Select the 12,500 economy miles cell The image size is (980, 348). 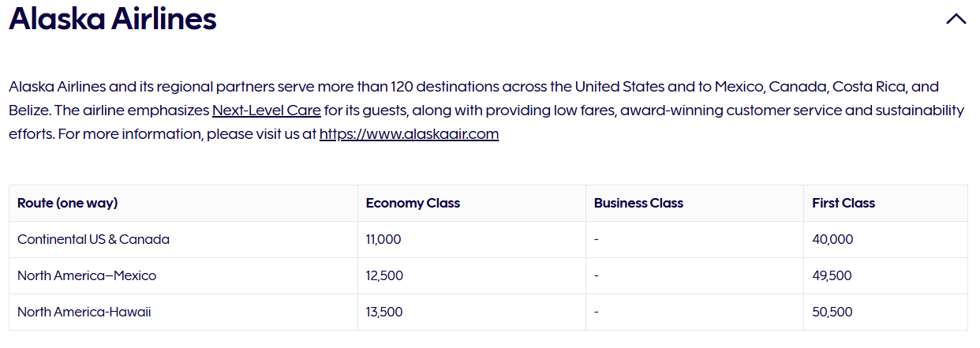(x=472, y=275)
